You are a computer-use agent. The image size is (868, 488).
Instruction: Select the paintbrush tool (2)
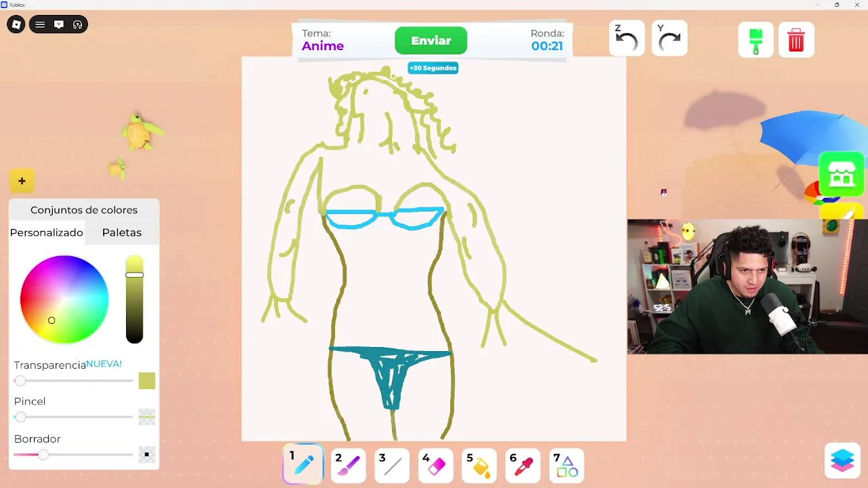348,466
